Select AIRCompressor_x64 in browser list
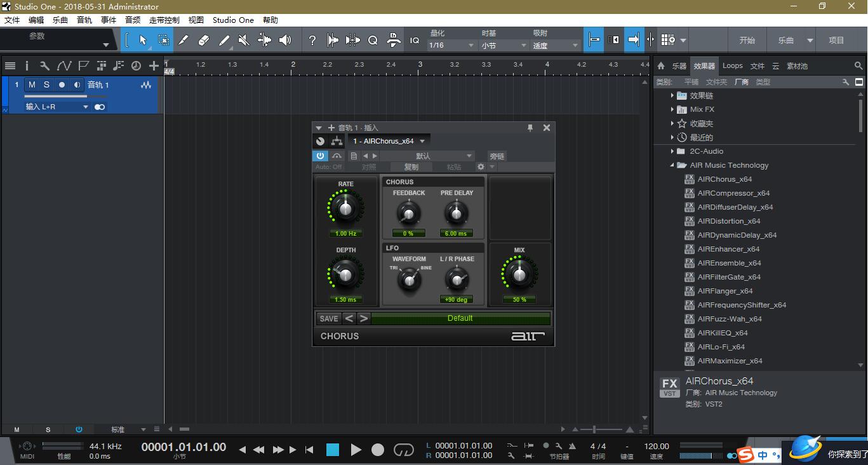Image resolution: width=868 pixels, height=465 pixels. pos(733,193)
